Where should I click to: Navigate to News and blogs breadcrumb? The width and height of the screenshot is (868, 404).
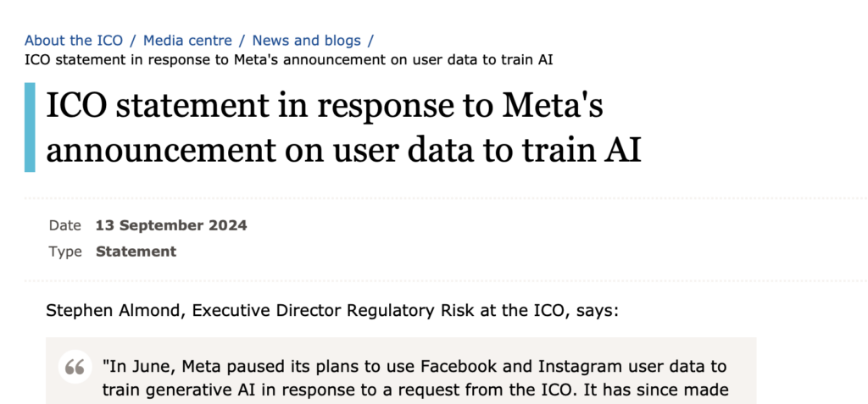coord(307,41)
